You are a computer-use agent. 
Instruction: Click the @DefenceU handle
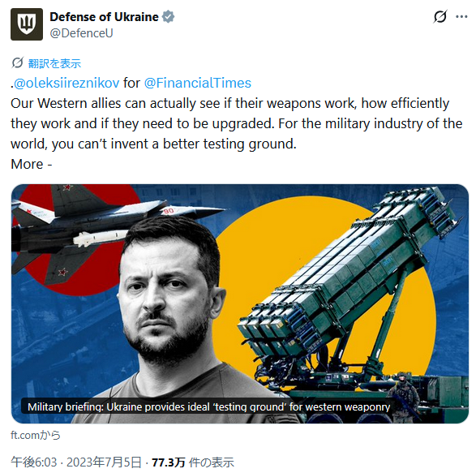[x=81, y=33]
